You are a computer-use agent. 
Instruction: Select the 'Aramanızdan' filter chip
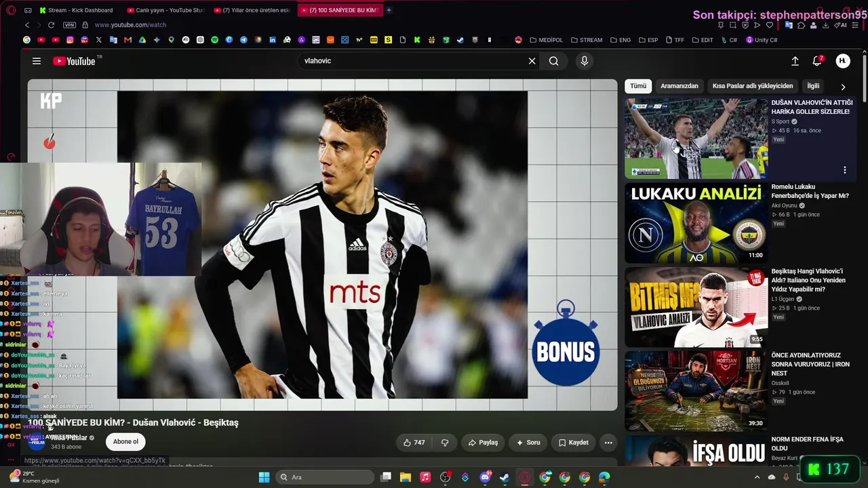(679, 86)
